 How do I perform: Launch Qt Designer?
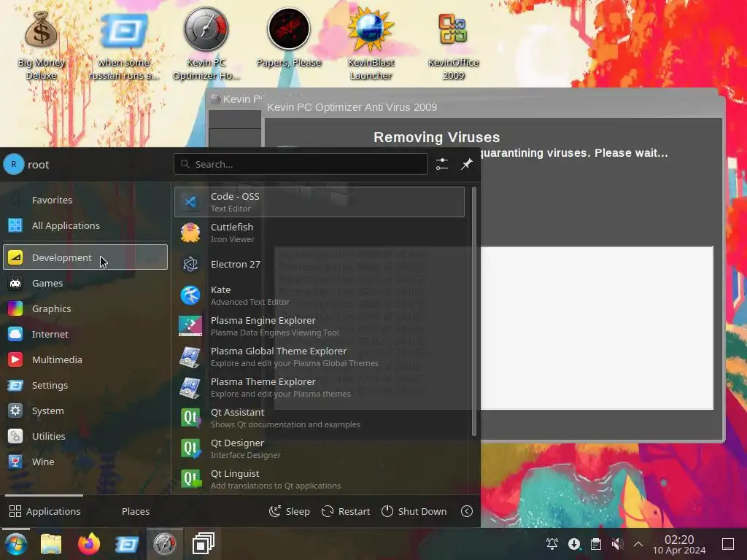tap(320, 448)
